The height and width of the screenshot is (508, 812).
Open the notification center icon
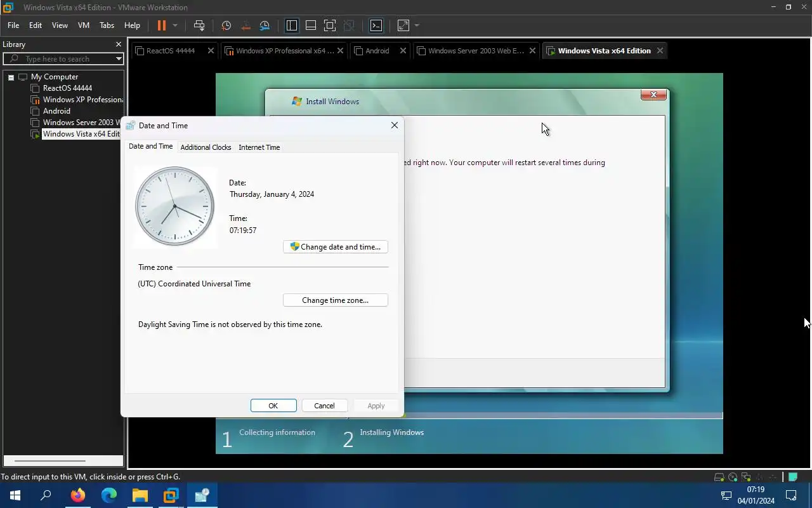pos(791,495)
